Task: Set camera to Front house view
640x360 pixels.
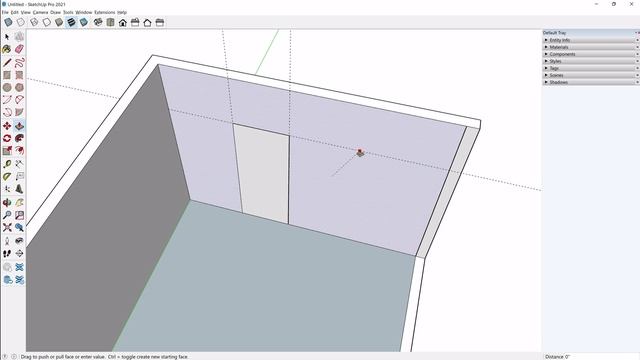Action: pyautogui.click(x=122, y=22)
